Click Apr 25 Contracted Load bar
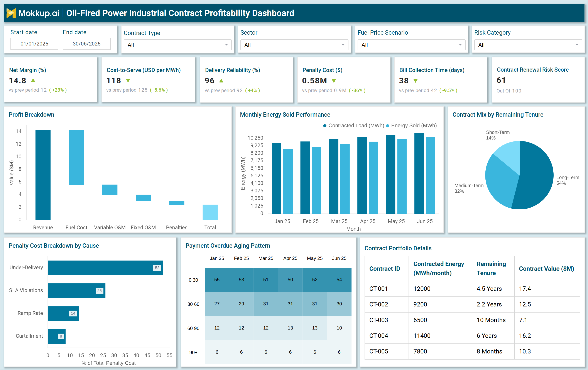The width and height of the screenshot is (588, 370). point(362,175)
